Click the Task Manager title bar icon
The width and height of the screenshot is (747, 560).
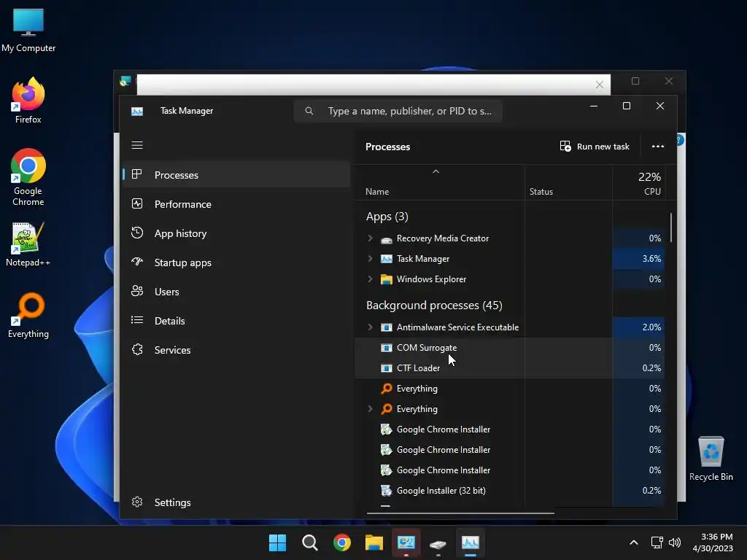point(137,111)
